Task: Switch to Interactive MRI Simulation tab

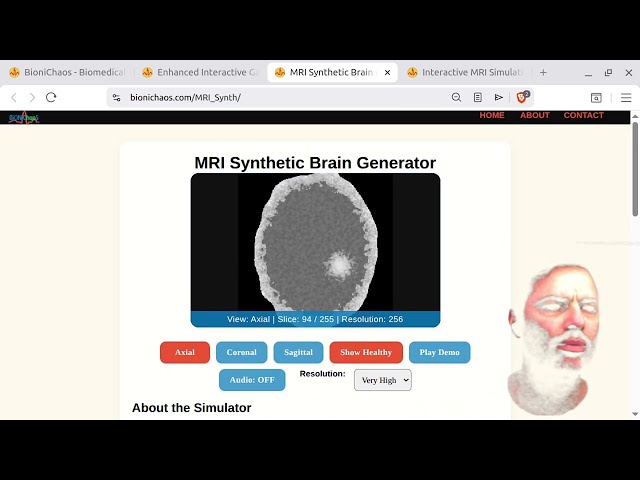Action: pos(467,73)
